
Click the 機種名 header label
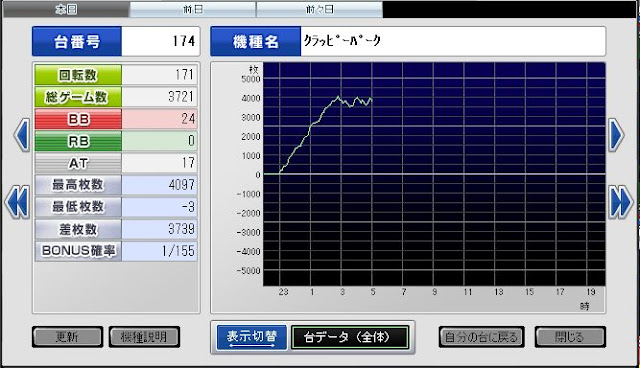coord(256,41)
